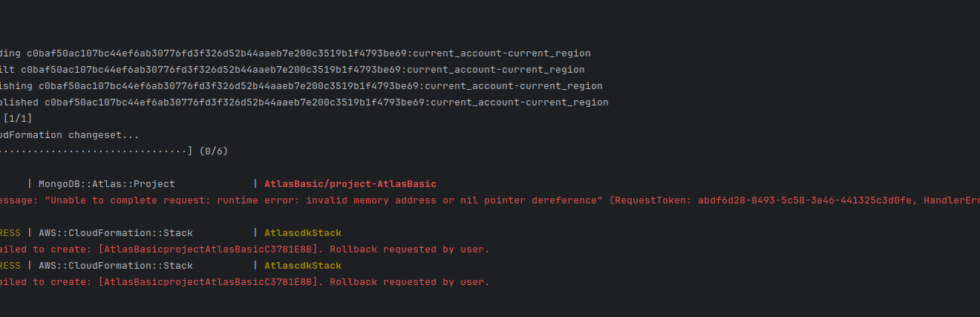Select the upper yellow "AtlascdkStack" name
The image size is (980, 317).
(x=303, y=233)
